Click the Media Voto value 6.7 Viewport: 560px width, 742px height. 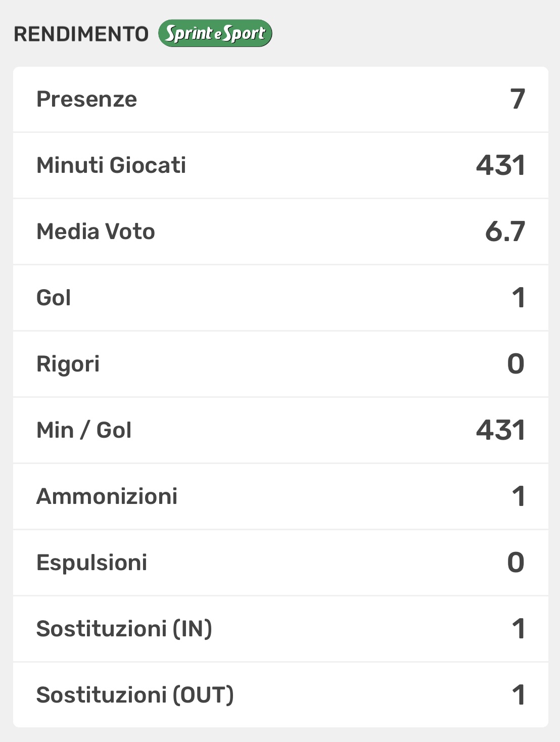(x=505, y=231)
